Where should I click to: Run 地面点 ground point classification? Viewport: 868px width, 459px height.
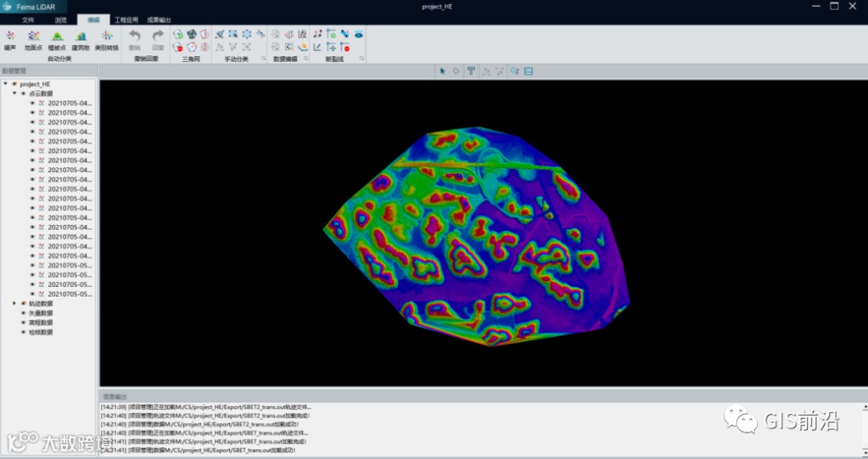34,37
